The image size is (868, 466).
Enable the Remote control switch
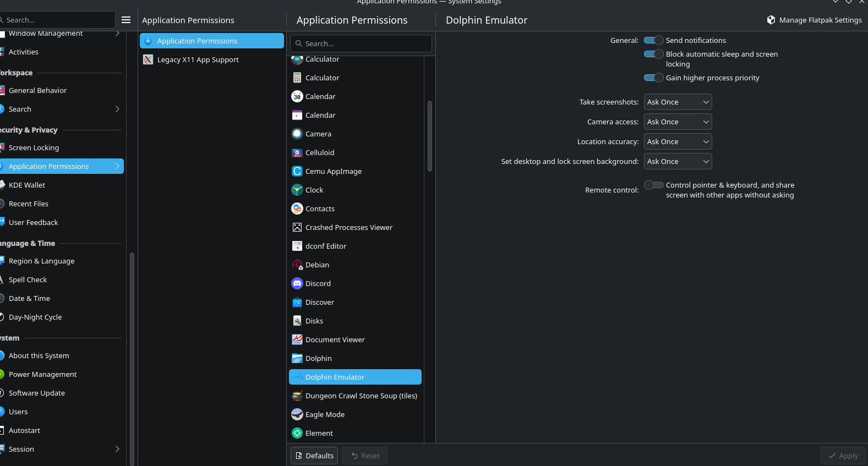click(x=653, y=185)
